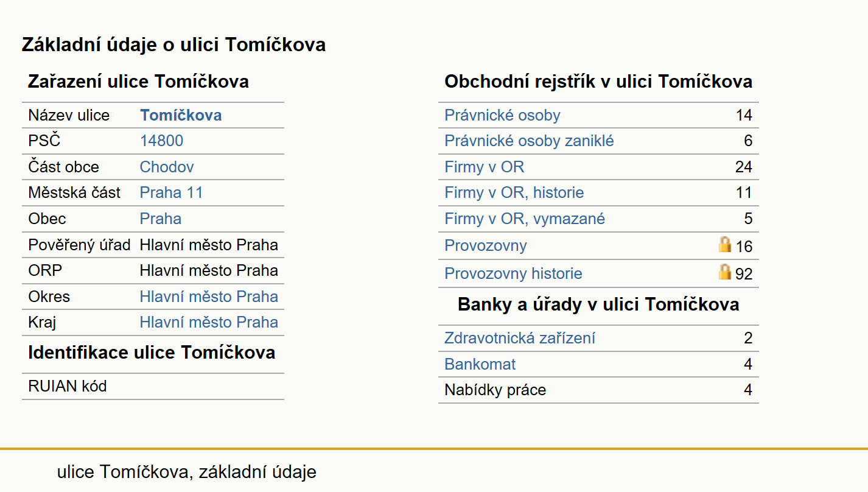View Firmy v OR, vymazané records
Screen dimensions: 868x492
pos(525,219)
